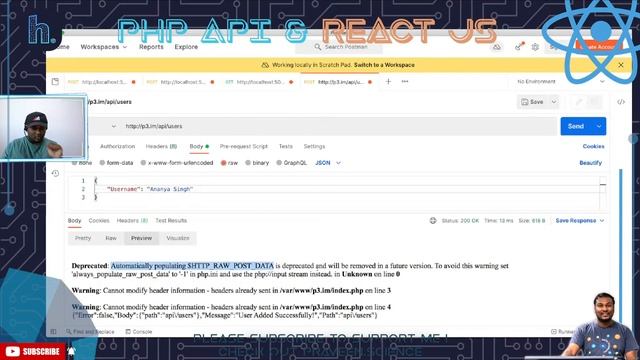
Task: Open the Reports menu item
Action: point(151,47)
